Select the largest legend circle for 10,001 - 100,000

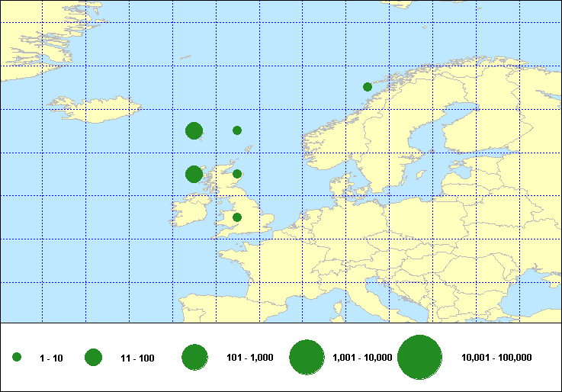pos(420,357)
